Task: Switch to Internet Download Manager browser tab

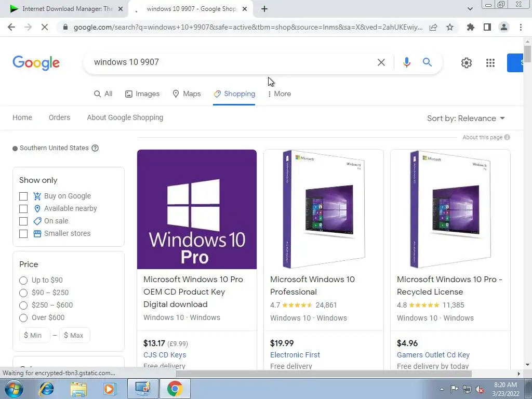Action: pyautogui.click(x=64, y=9)
